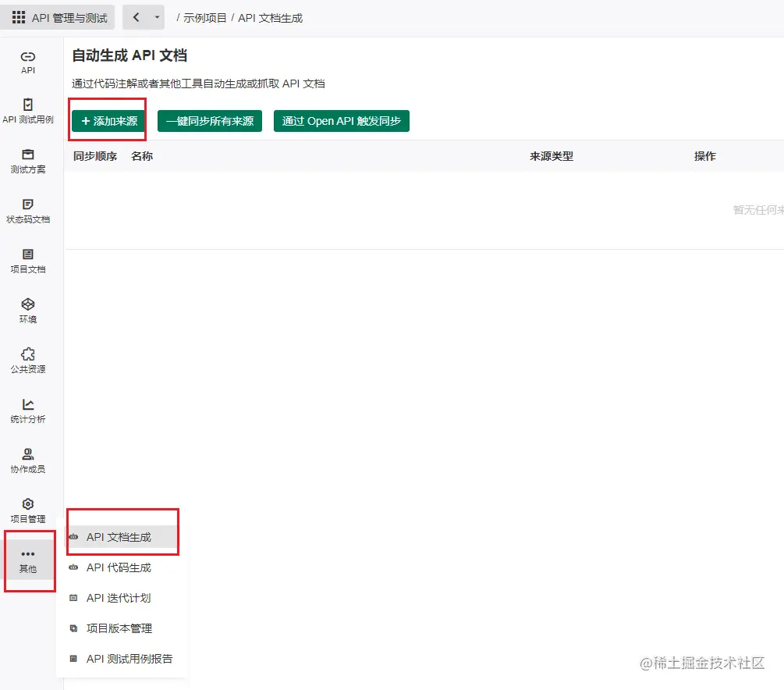Select 公共资源 in the sidebar
This screenshot has width=784, height=690.
[x=28, y=359]
